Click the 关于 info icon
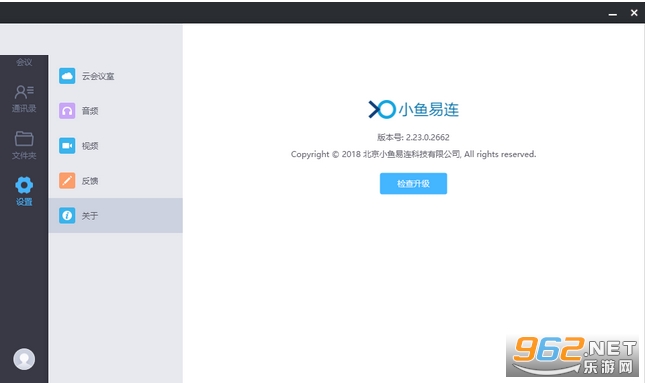The width and height of the screenshot is (645, 383). 67,216
